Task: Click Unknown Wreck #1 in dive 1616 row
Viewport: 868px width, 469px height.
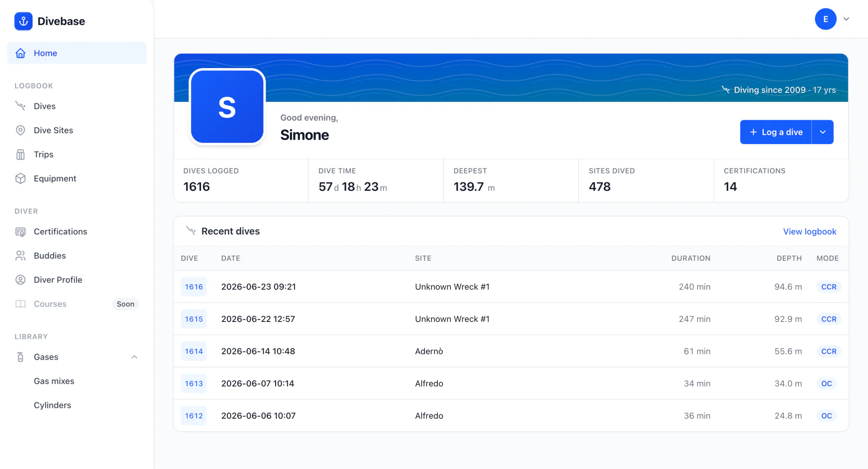Action: 452,287
